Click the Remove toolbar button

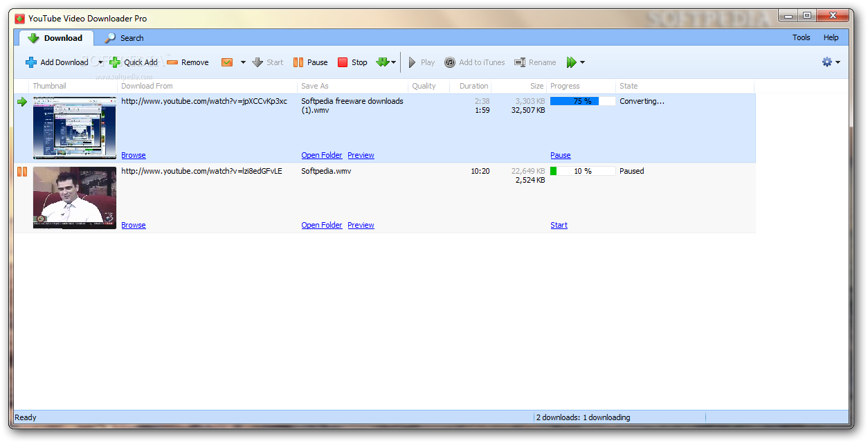coord(188,62)
